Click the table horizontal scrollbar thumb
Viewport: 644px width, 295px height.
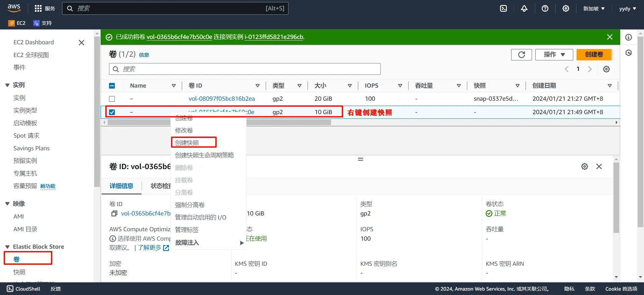click(x=219, y=122)
